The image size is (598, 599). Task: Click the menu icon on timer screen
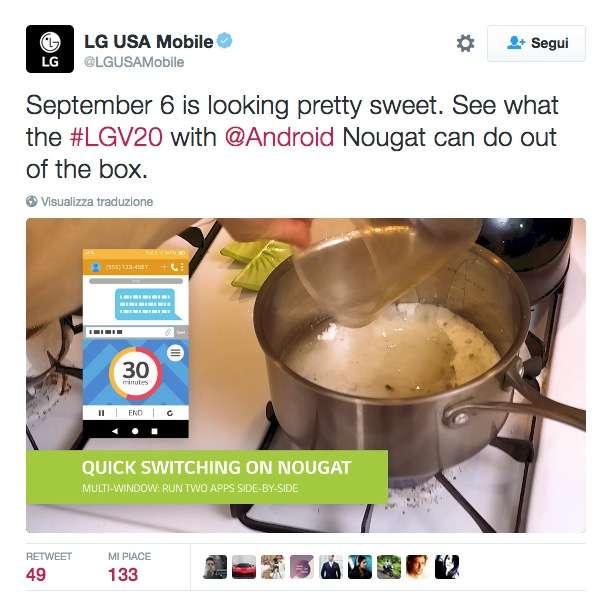pos(175,353)
